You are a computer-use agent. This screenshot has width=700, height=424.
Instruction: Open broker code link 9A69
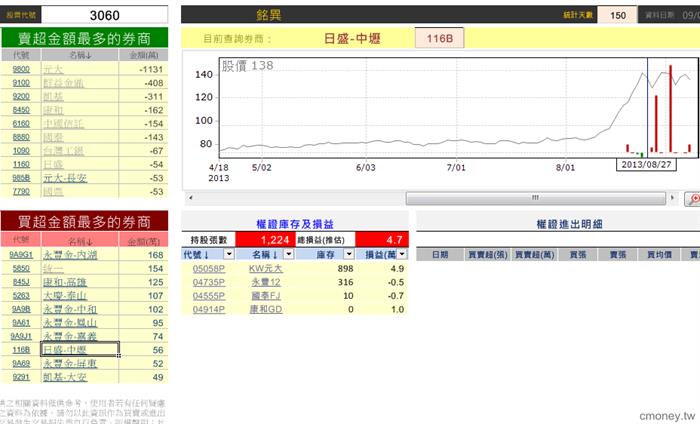point(21,364)
